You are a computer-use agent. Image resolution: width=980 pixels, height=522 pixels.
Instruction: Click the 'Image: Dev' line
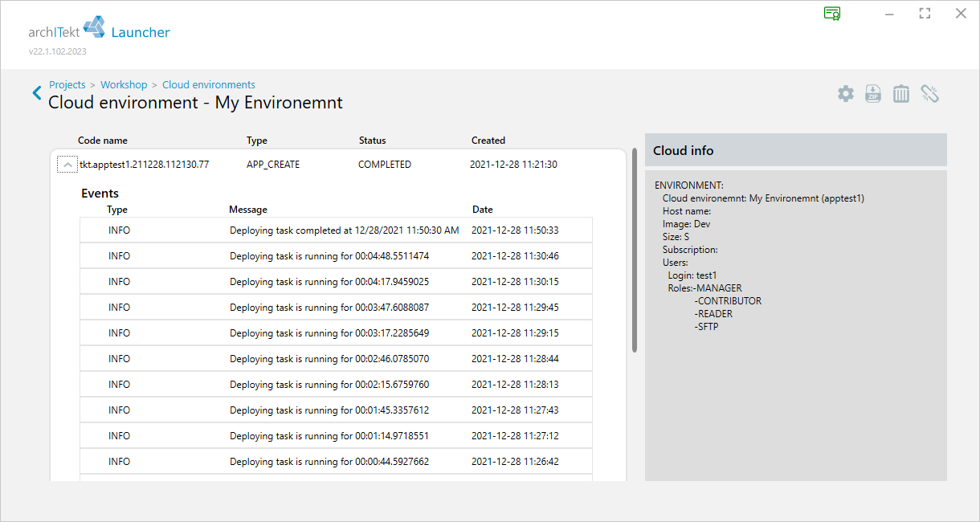[x=686, y=224]
